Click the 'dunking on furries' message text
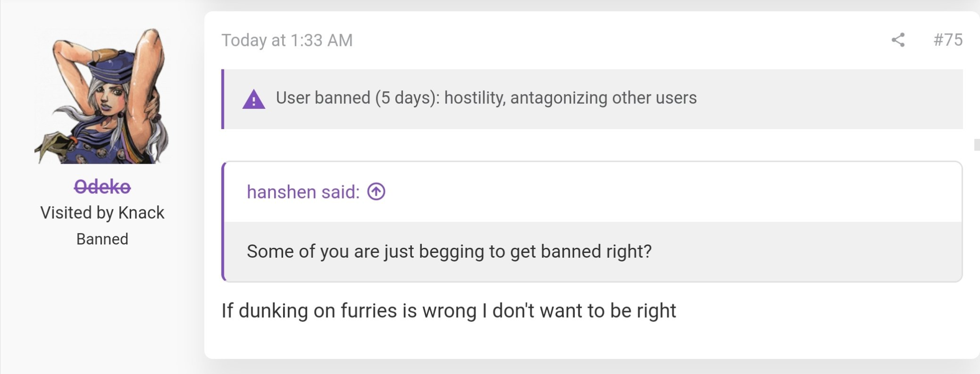The width and height of the screenshot is (980, 374). click(x=448, y=311)
